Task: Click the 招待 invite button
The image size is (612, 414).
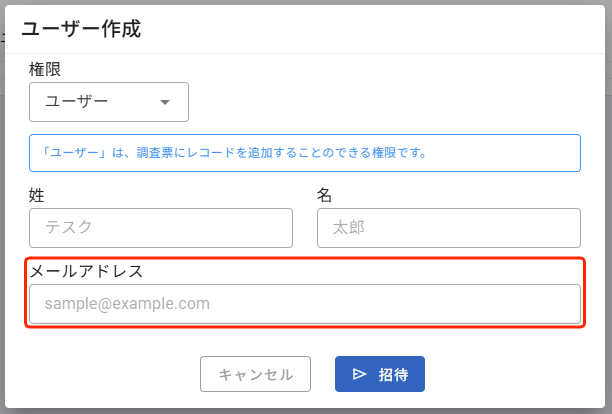Action: coord(380,374)
